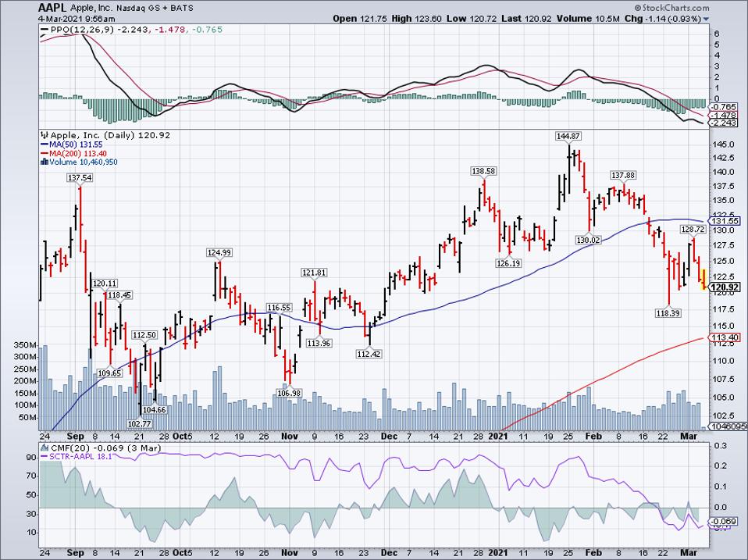Screen dimensions: 748x560
Task: Click the 126.19 price label
Action: pyautogui.click(x=508, y=263)
